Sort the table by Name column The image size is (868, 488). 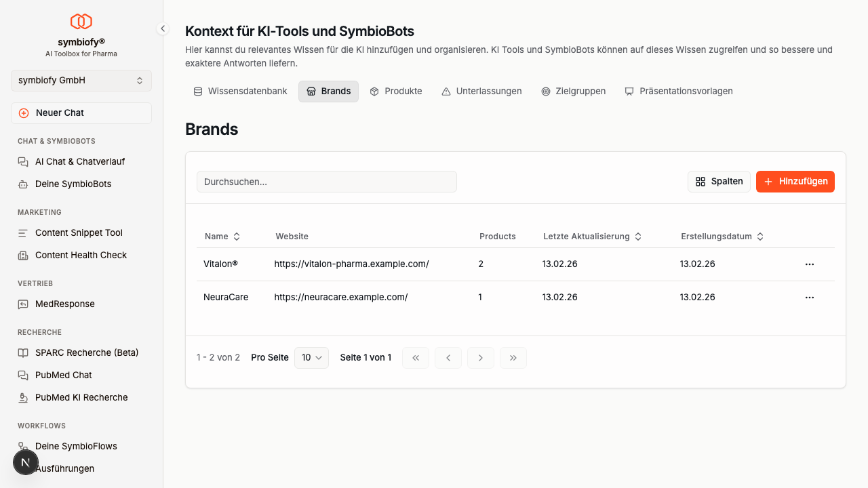(x=222, y=237)
